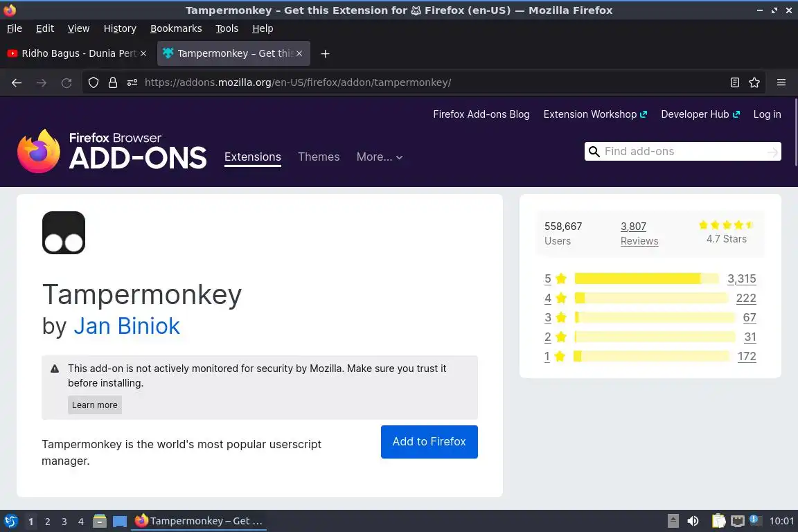Click the search magnifier icon

[x=594, y=151]
